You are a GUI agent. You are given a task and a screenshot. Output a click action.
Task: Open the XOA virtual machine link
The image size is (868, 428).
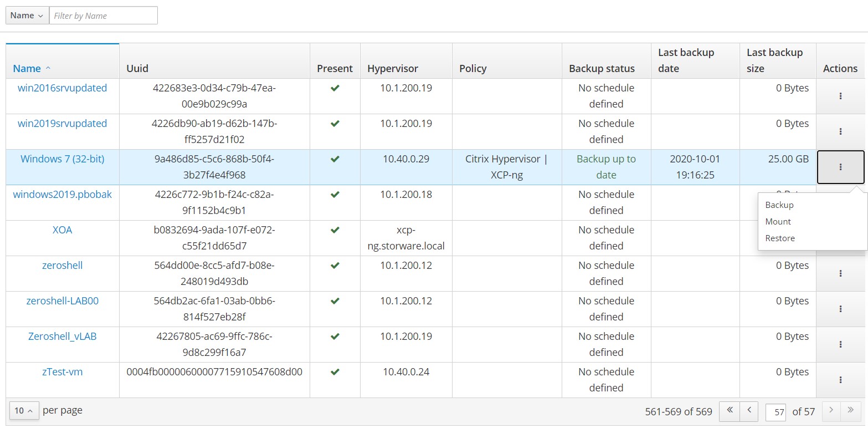[x=62, y=230]
